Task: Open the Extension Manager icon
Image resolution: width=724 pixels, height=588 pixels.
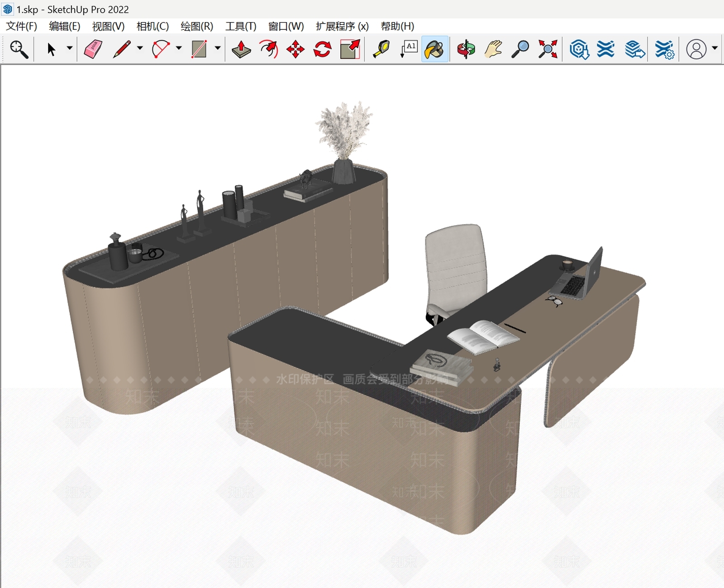Action: pos(664,49)
